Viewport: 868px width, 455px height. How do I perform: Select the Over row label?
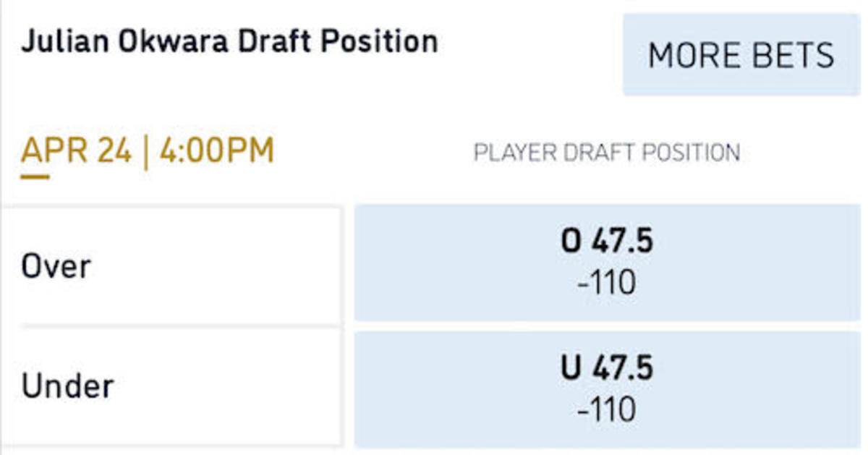coord(56,267)
